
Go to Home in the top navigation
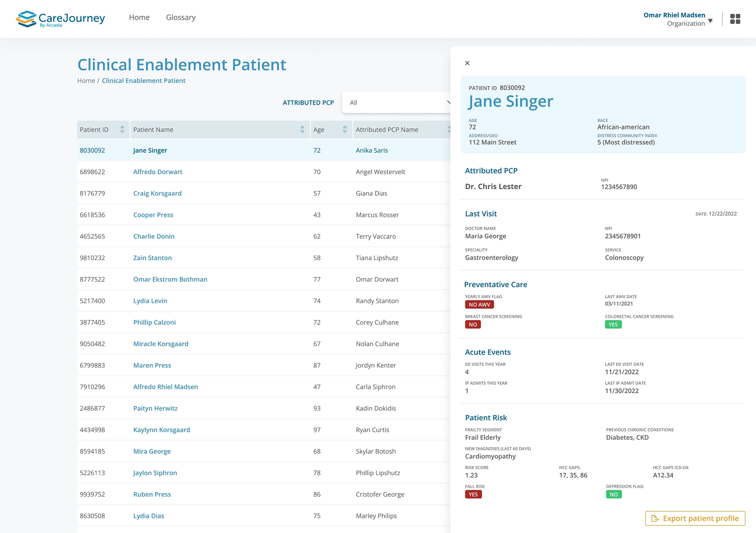click(139, 17)
